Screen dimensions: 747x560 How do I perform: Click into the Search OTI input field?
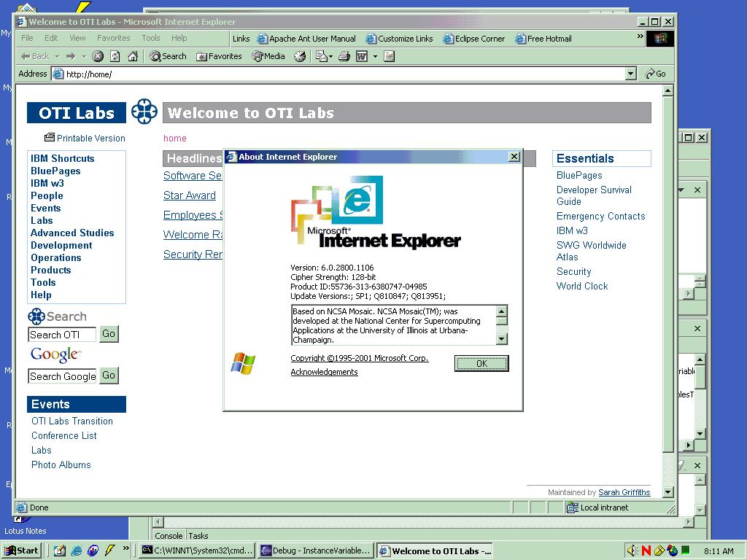point(62,335)
